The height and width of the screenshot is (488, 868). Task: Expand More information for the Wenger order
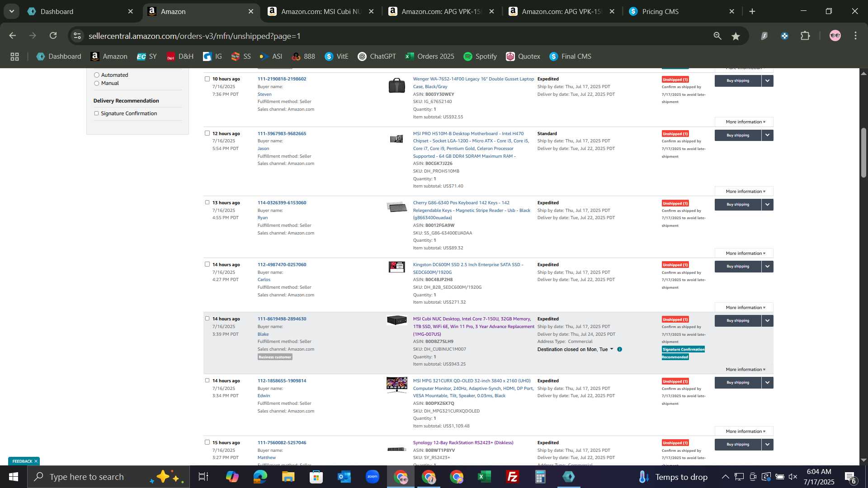point(744,122)
